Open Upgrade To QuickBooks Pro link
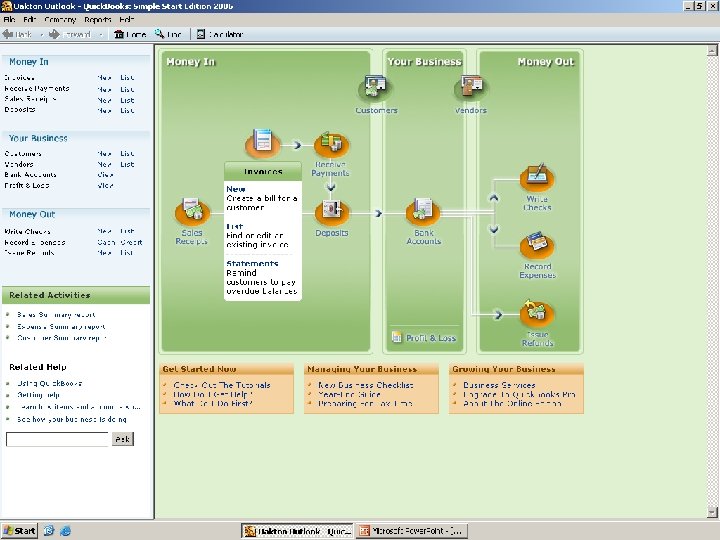This screenshot has height=540, width=720. click(519, 394)
